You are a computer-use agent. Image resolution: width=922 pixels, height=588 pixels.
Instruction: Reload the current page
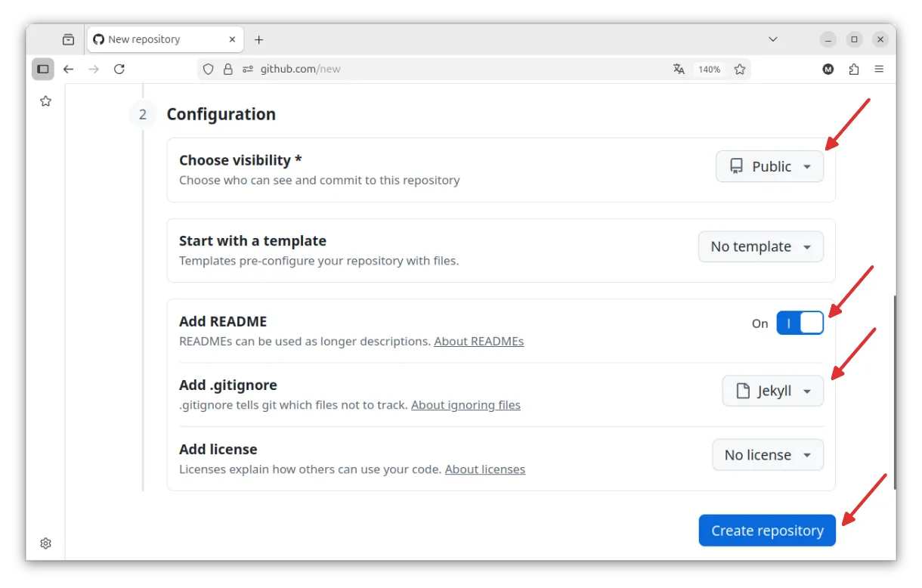(x=119, y=69)
